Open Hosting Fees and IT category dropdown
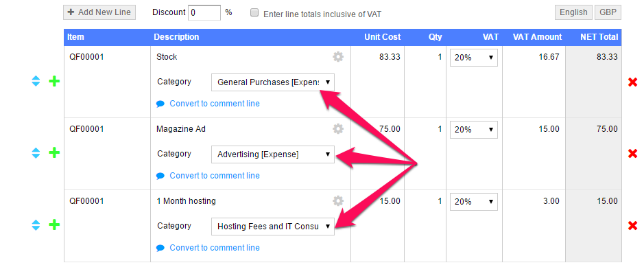Viewport: 644px width, 265px height. point(273,227)
